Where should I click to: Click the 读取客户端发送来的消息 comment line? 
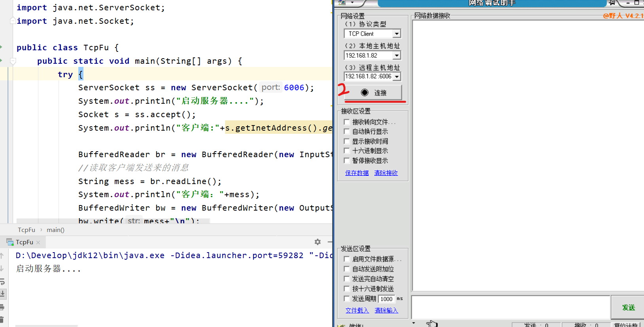(x=133, y=168)
